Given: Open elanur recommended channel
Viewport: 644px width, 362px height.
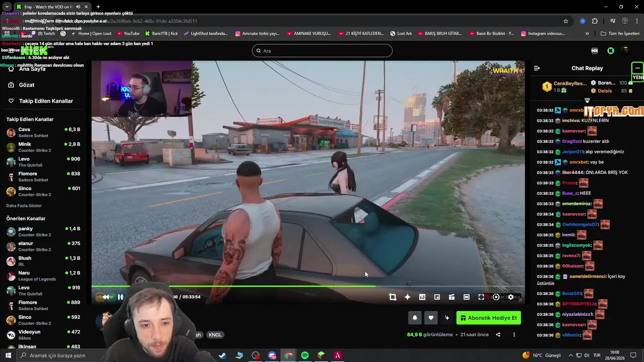Looking at the screenshot, I should point(43,246).
